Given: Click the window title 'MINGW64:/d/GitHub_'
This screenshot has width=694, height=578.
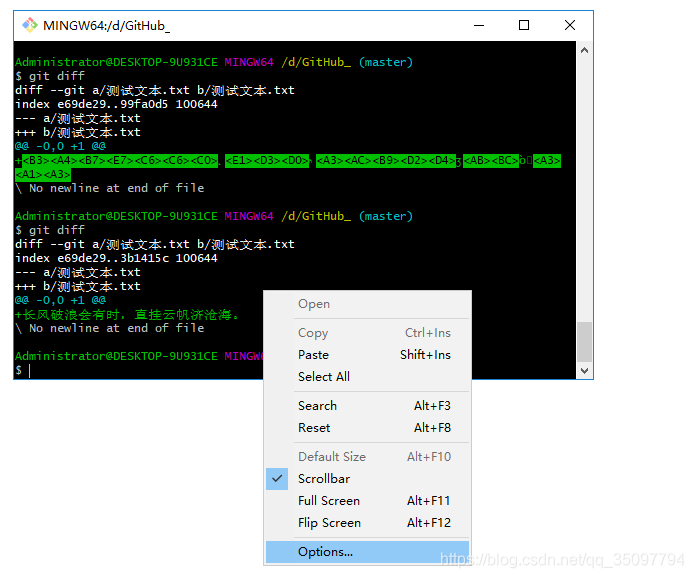Looking at the screenshot, I should point(107,26).
